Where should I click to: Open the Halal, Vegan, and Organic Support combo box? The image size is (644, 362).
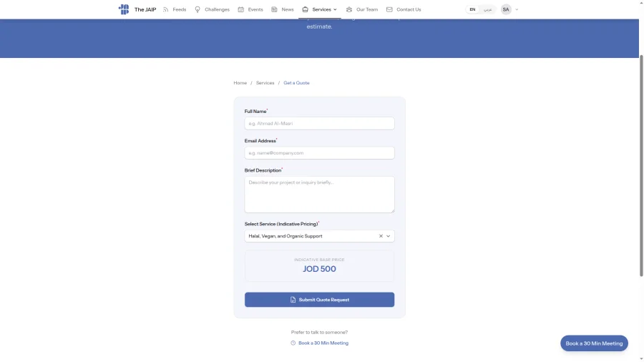pos(320,236)
